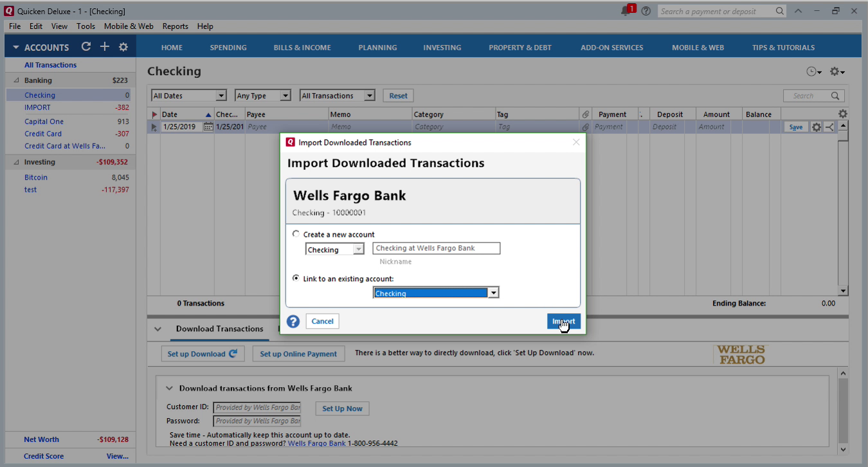Open All Transactions in sidebar
Image resolution: width=868 pixels, height=467 pixels.
(x=50, y=65)
